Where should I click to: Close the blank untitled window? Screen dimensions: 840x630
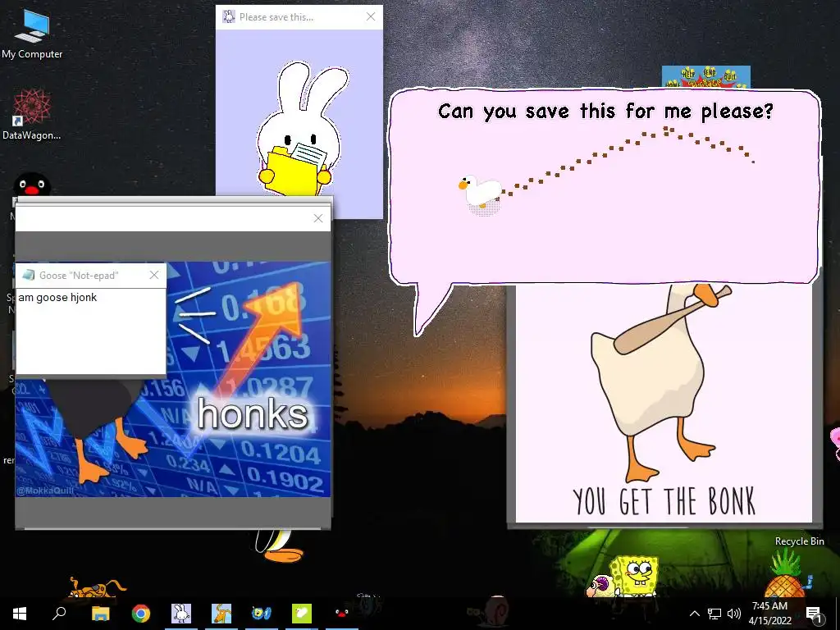318,218
